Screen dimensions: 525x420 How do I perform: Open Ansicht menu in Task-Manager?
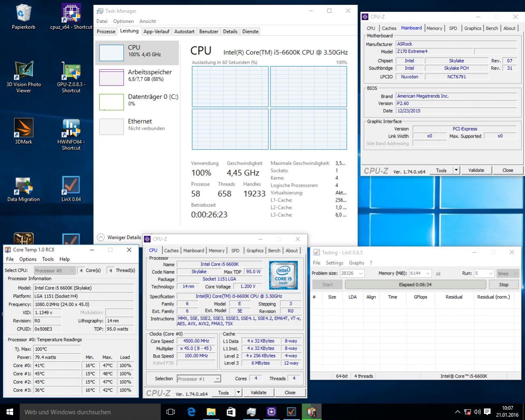(x=147, y=21)
